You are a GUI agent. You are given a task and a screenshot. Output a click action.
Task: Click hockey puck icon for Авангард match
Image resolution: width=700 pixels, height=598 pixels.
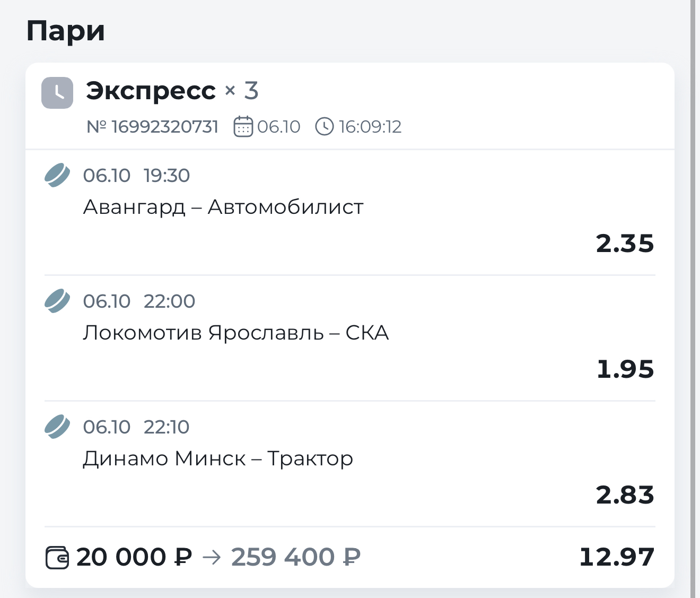(57, 175)
